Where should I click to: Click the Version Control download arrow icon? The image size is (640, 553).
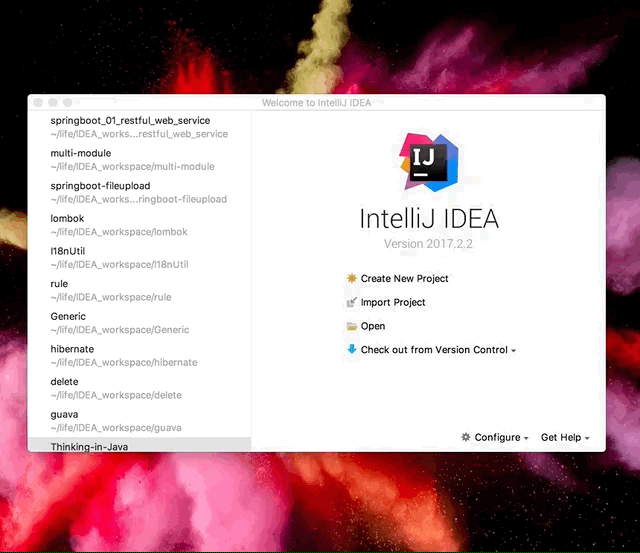(351, 349)
